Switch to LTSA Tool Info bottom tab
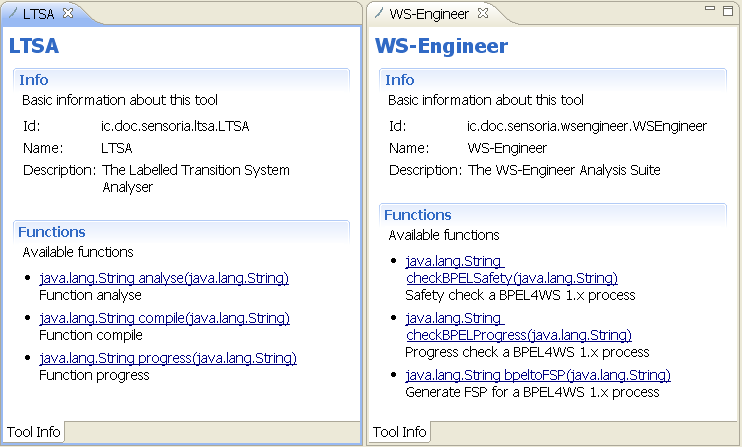 (x=33, y=432)
